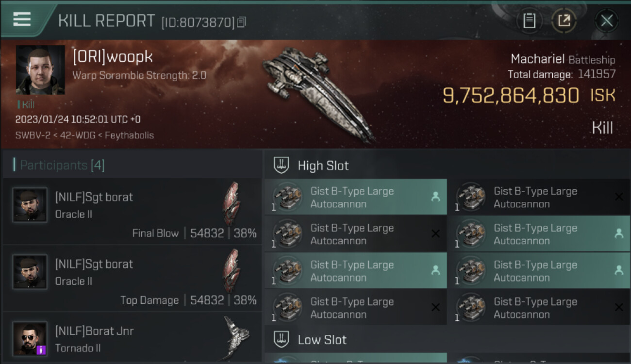Close the kill report window

(x=606, y=20)
